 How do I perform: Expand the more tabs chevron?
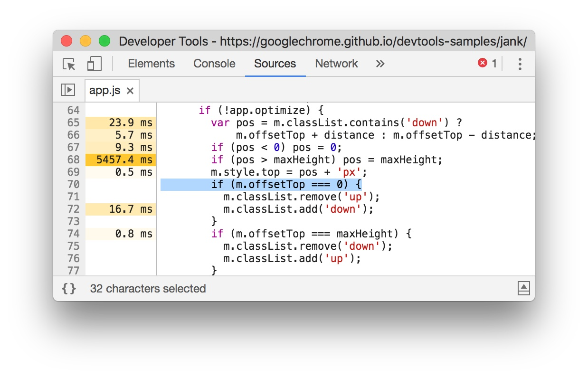click(380, 64)
